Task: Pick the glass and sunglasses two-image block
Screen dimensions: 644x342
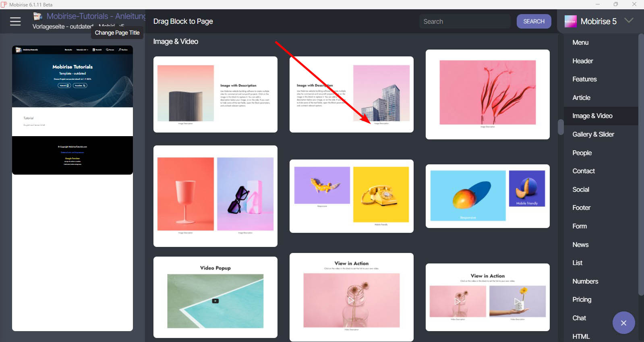Action: pyautogui.click(x=215, y=196)
